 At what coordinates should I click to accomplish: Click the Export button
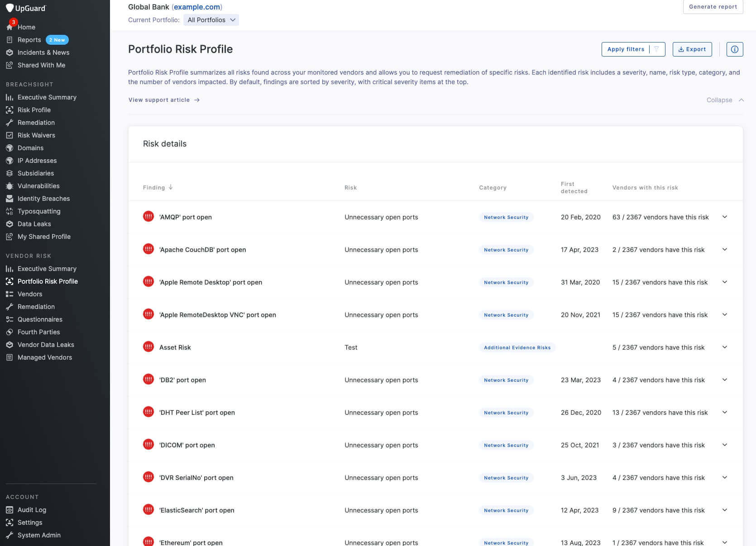click(x=692, y=49)
